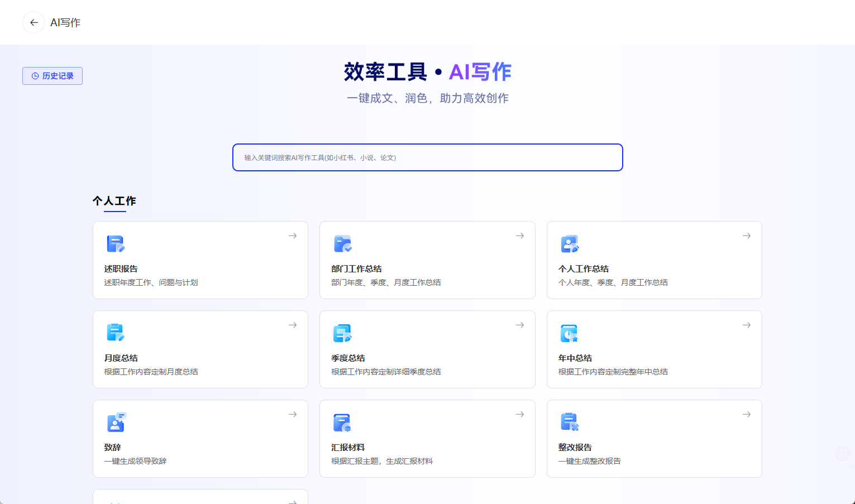Select the 个人工作 category tab

(114, 201)
